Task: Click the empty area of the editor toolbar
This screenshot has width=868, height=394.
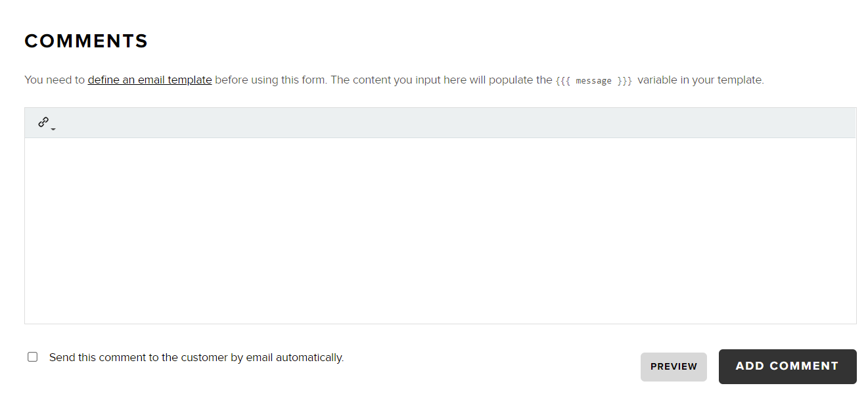Action: (x=453, y=123)
